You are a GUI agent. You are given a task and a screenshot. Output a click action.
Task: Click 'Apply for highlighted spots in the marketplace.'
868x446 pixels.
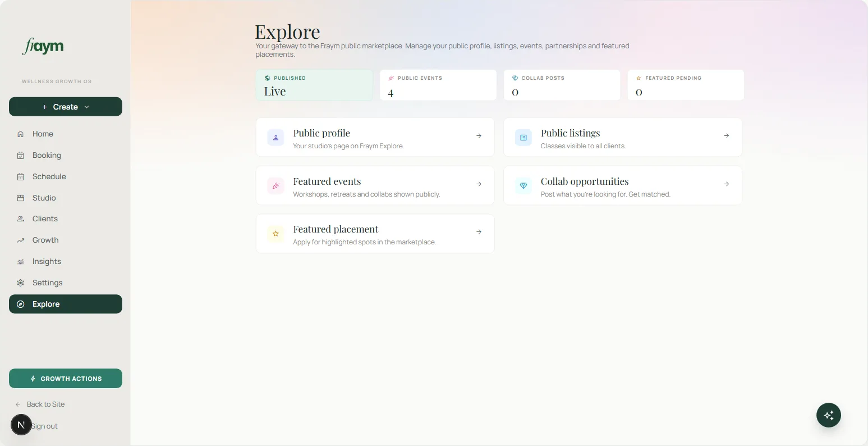pos(364,242)
